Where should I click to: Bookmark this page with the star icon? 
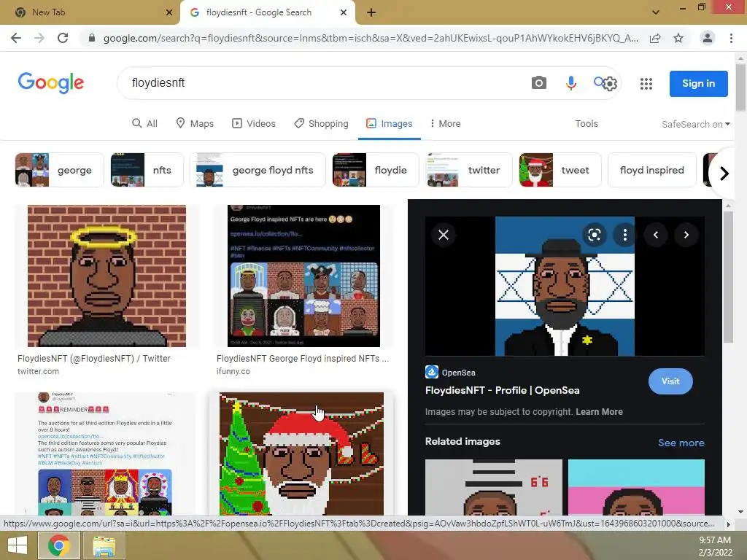point(678,38)
